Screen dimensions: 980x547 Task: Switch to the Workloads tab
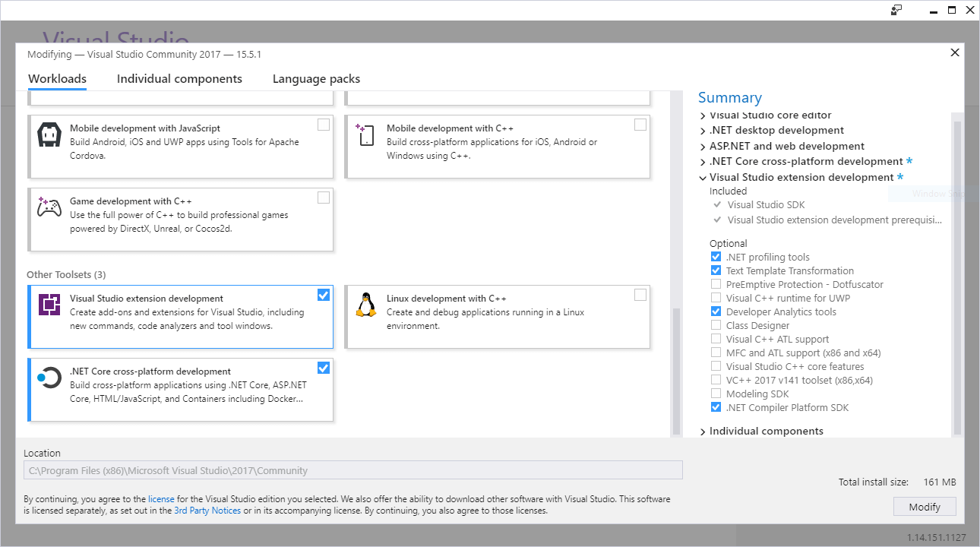pos(57,79)
